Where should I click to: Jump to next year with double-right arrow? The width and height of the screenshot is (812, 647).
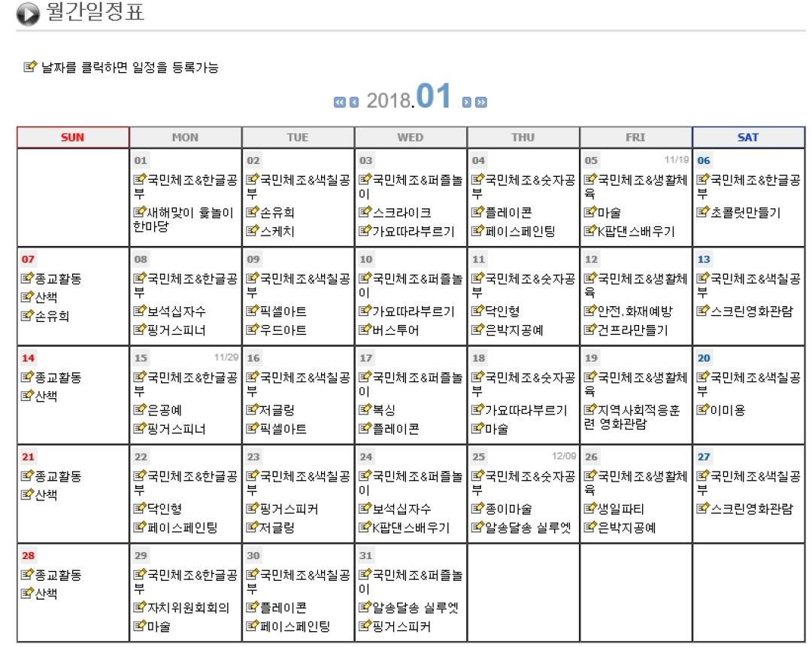[x=481, y=102]
